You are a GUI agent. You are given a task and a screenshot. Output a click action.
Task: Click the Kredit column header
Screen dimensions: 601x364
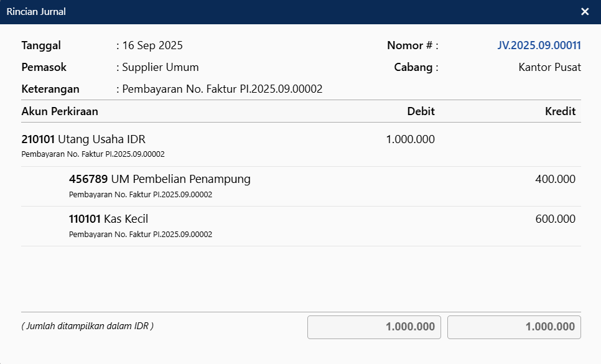(x=560, y=111)
